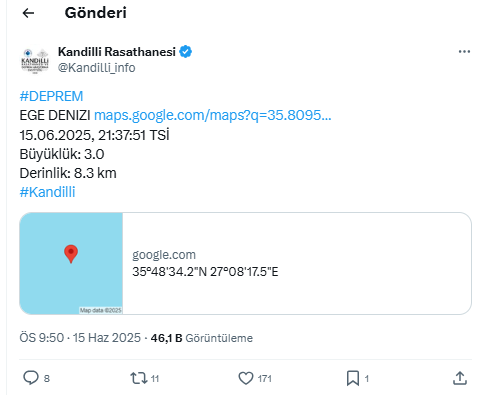The image size is (484, 395).
Task: Click the google.com domain label in card
Action: click(x=164, y=255)
